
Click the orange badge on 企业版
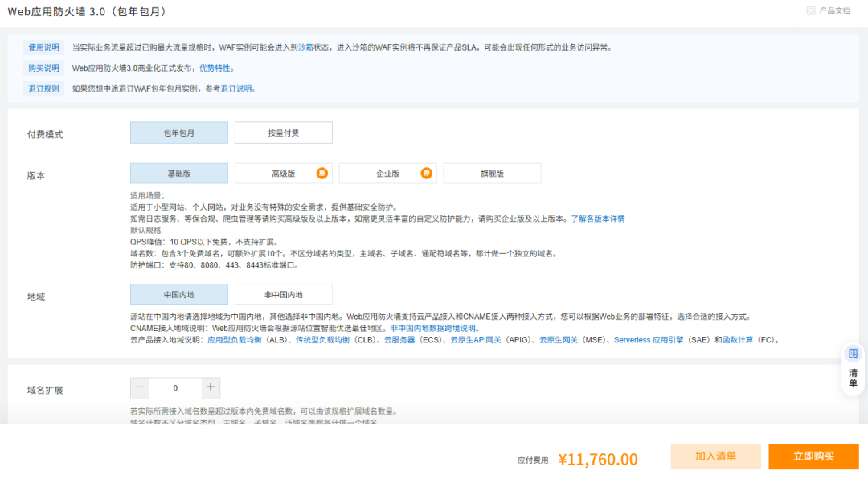[426, 173]
